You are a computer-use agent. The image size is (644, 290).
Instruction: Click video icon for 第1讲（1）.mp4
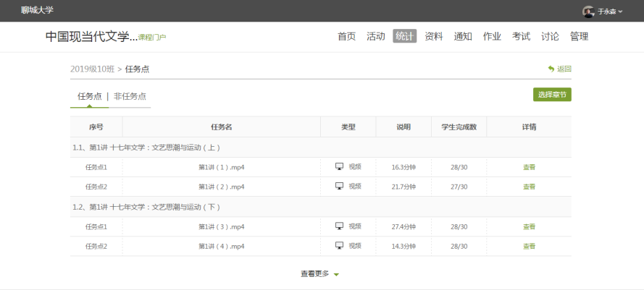click(339, 166)
